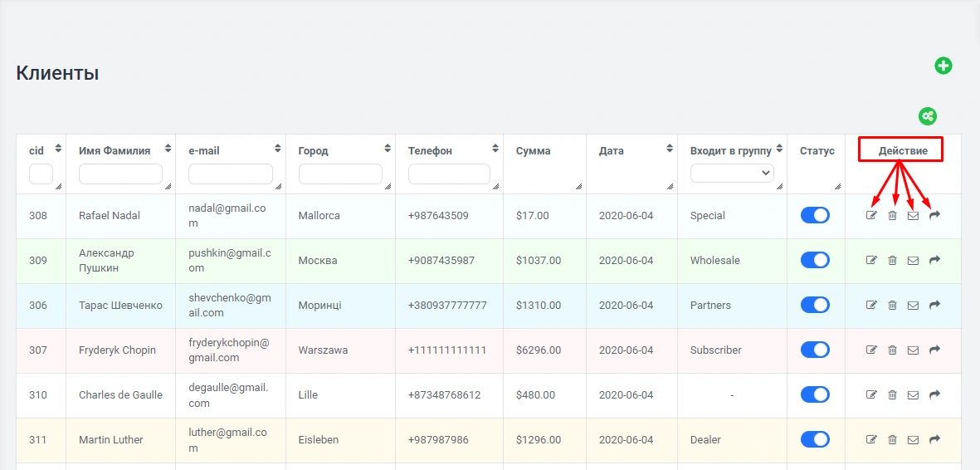Sort by Дата column arrows

coord(669,149)
